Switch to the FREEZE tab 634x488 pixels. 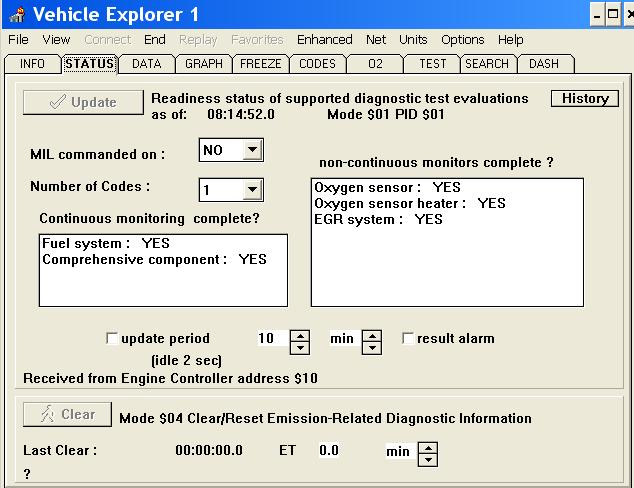(x=260, y=64)
